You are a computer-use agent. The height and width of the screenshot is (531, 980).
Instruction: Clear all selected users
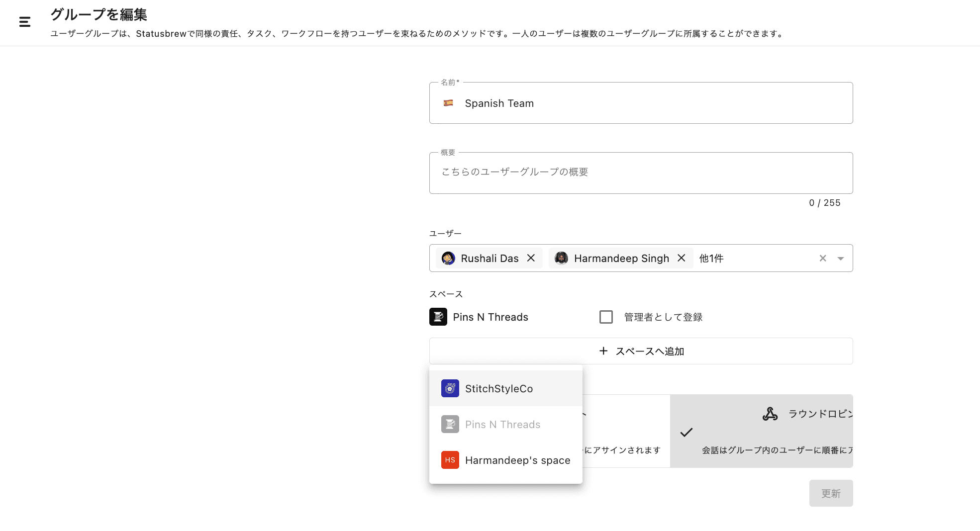pos(822,258)
